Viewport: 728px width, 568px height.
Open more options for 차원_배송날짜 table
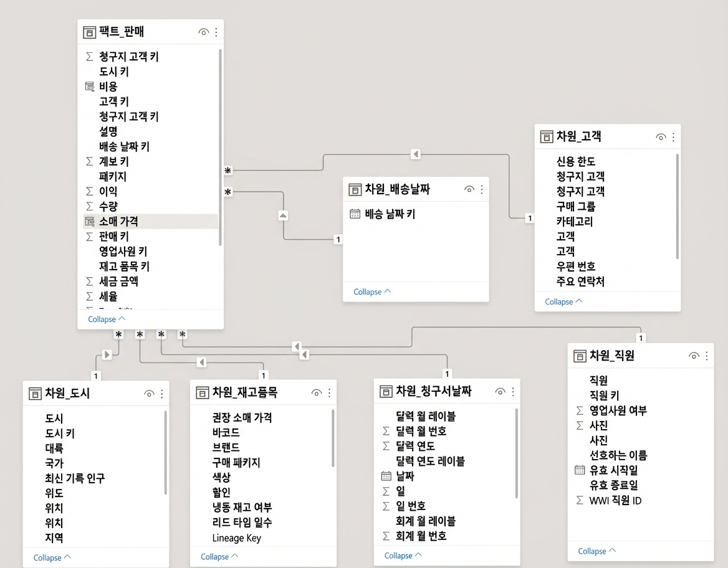[482, 189]
